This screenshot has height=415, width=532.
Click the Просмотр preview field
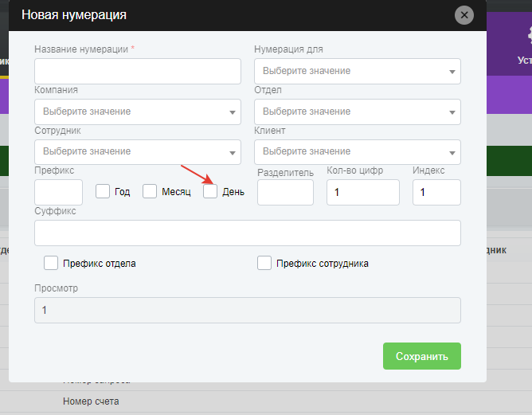248,310
